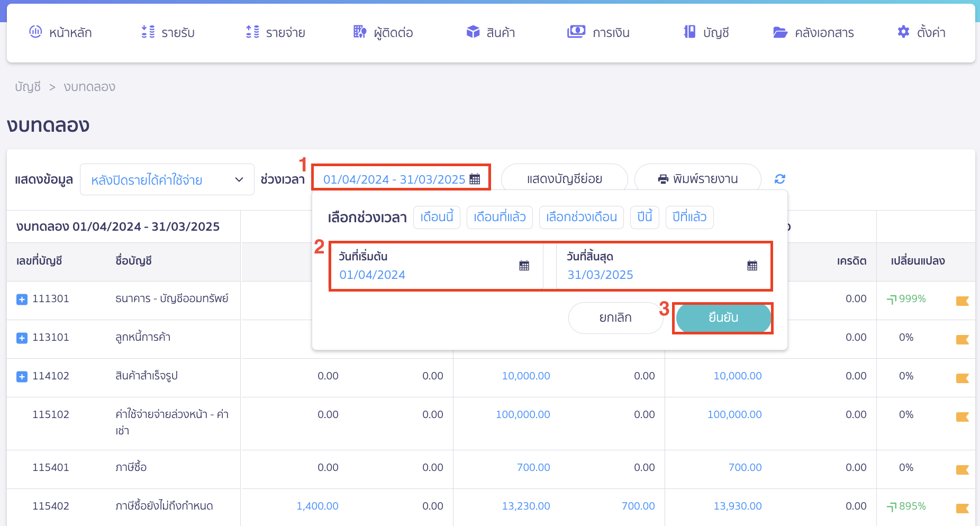
Task: Click the แสดงบัญชีย่อย button
Action: coord(564,178)
